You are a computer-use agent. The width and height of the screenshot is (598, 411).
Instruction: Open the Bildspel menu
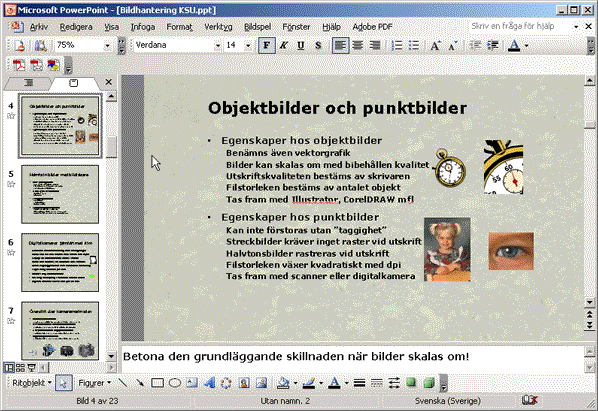(257, 27)
